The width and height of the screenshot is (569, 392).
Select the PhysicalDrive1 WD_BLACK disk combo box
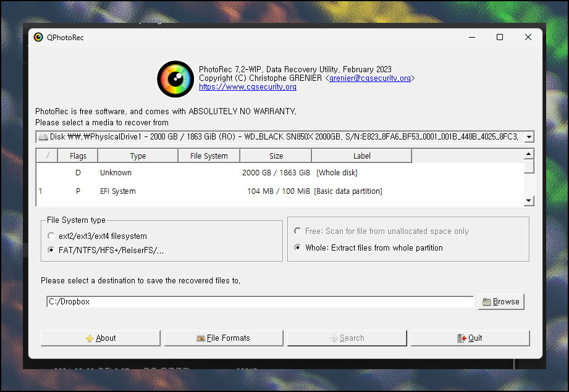(x=285, y=137)
